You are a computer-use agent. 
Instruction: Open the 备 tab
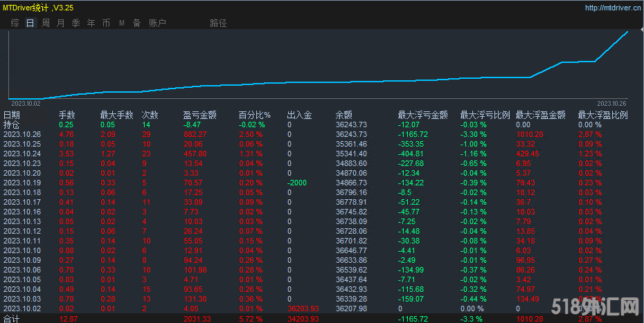pyautogui.click(x=136, y=23)
